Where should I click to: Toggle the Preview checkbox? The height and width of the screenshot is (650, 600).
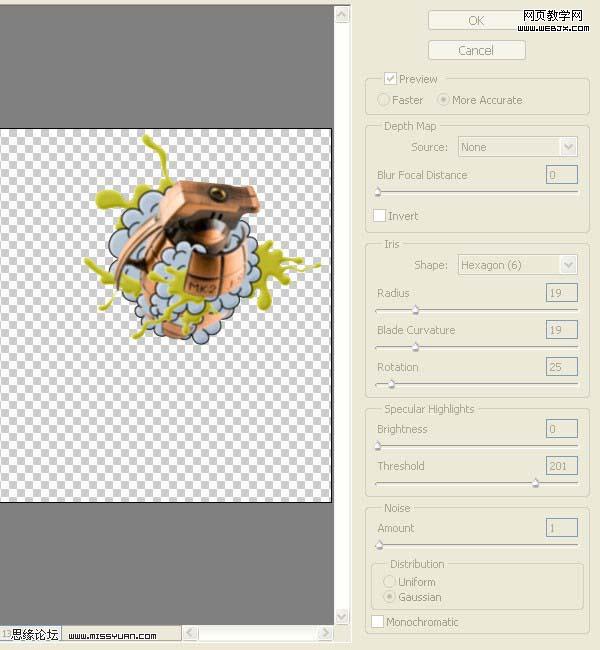(390, 79)
